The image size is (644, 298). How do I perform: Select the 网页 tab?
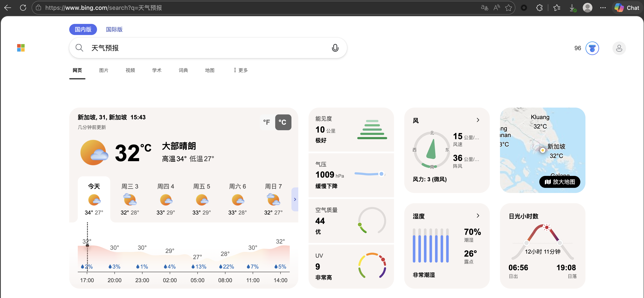77,70
